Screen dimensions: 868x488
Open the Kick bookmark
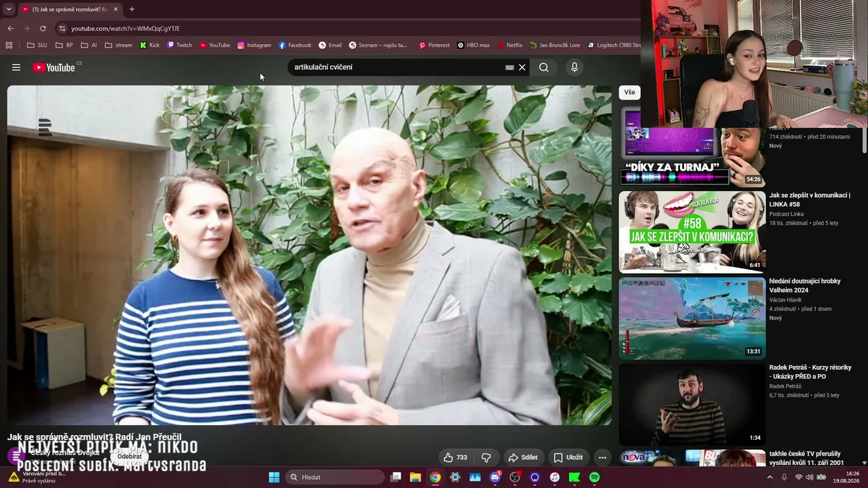tap(150, 45)
